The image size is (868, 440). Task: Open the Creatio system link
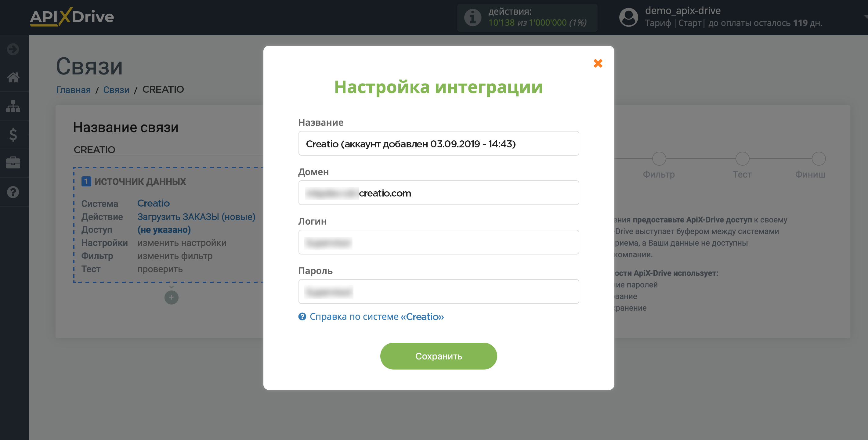(x=153, y=204)
